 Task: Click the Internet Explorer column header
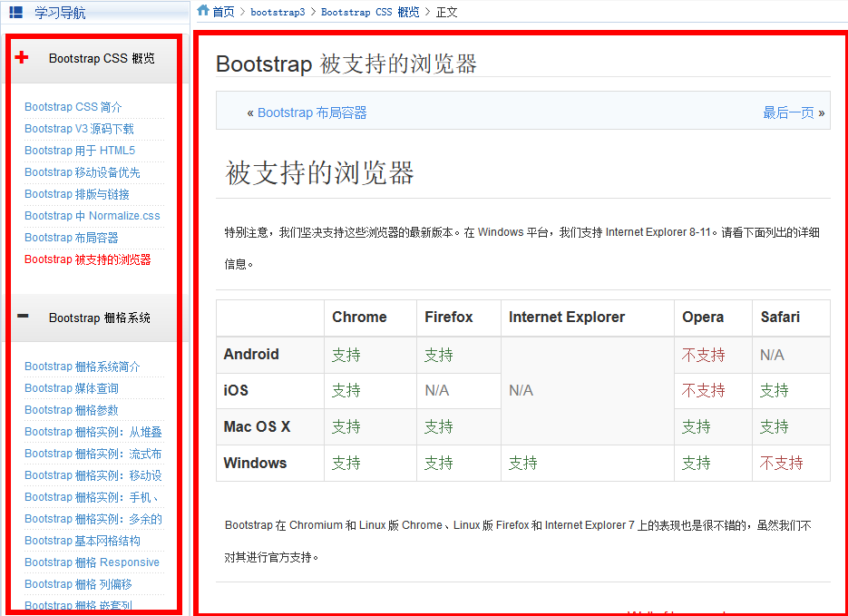[567, 318]
